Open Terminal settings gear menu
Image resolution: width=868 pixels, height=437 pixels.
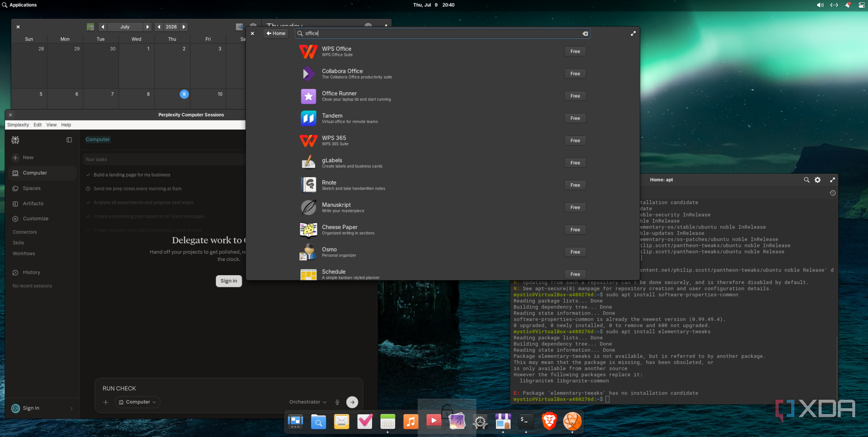(817, 180)
